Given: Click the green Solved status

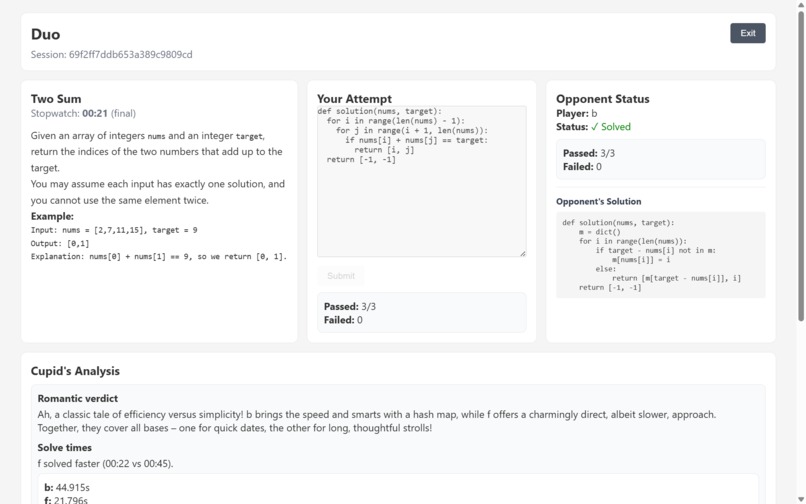Looking at the screenshot, I should click(610, 127).
